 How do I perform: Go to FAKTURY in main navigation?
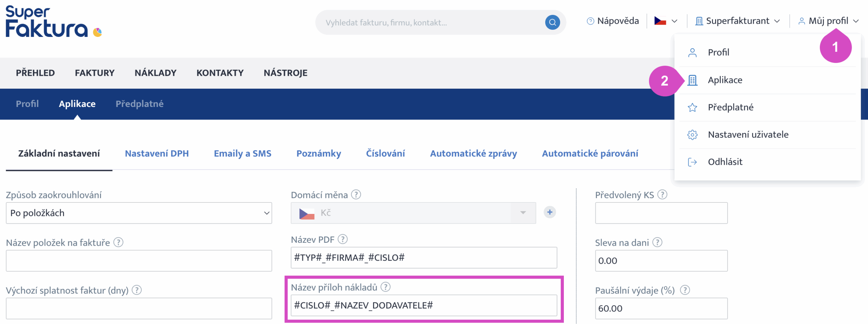coord(95,73)
